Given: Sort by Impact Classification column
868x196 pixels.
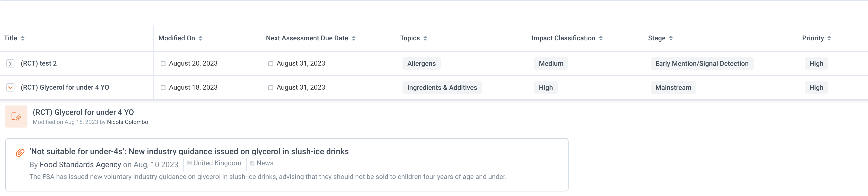Looking at the screenshot, I should 601,38.
